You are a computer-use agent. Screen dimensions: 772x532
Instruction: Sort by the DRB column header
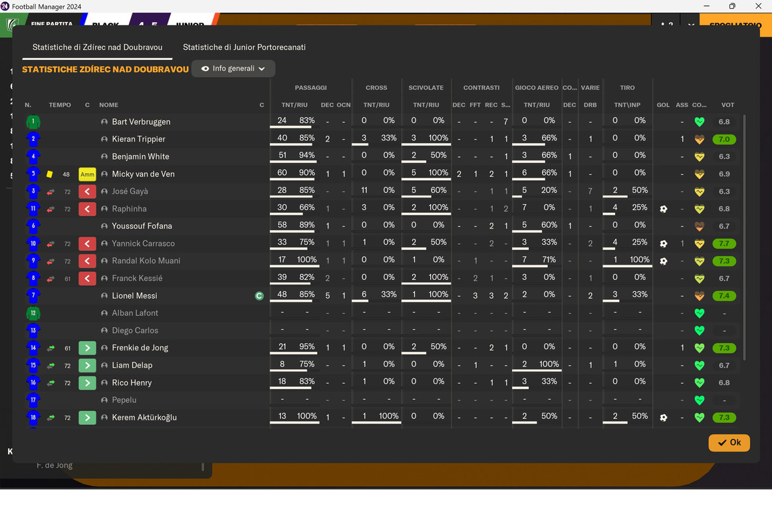pyautogui.click(x=590, y=105)
